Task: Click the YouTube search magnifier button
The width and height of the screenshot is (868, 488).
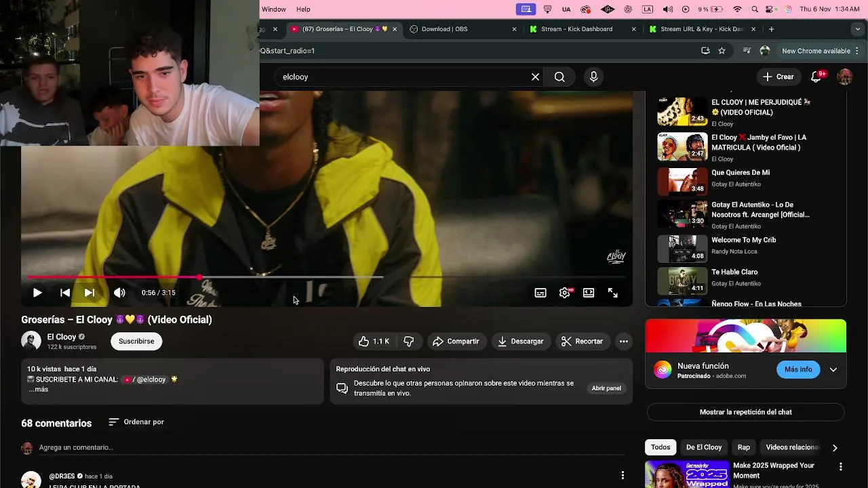Action: click(559, 77)
